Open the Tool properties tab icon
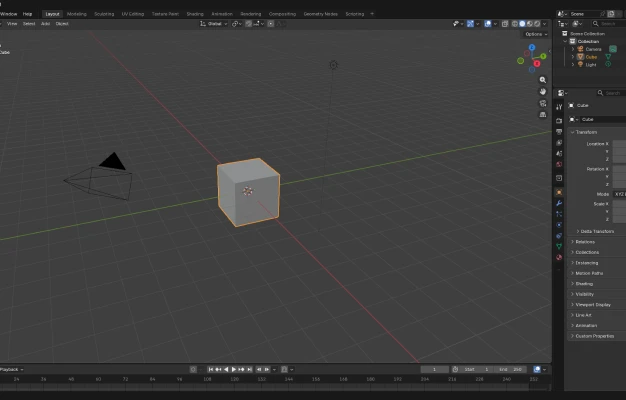The width and height of the screenshot is (626, 400). point(559,107)
